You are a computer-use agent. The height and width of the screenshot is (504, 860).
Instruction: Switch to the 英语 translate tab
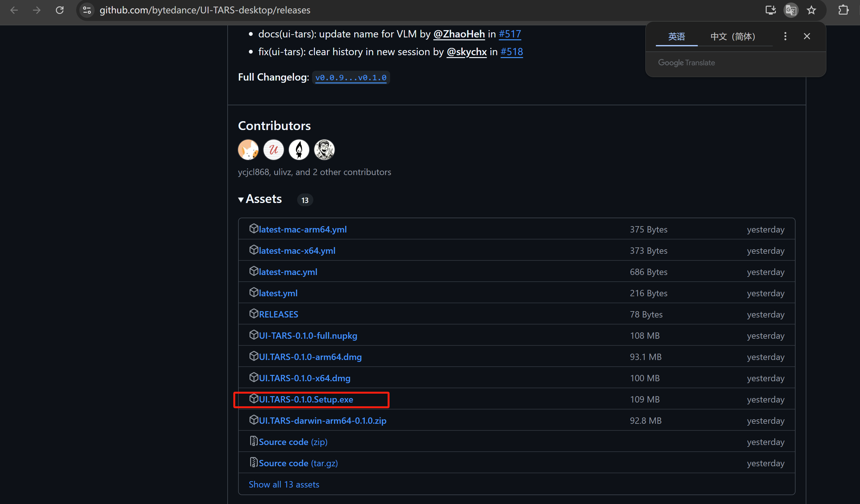click(x=677, y=36)
